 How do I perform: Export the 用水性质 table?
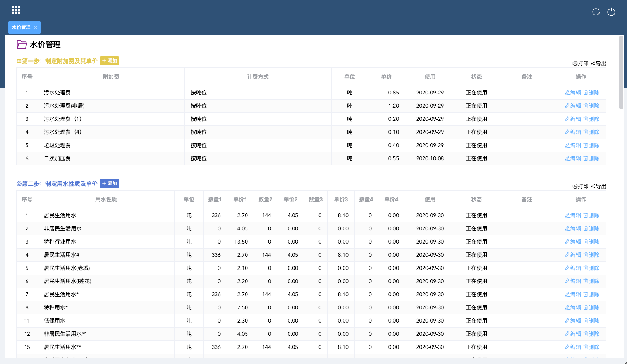pos(599,186)
